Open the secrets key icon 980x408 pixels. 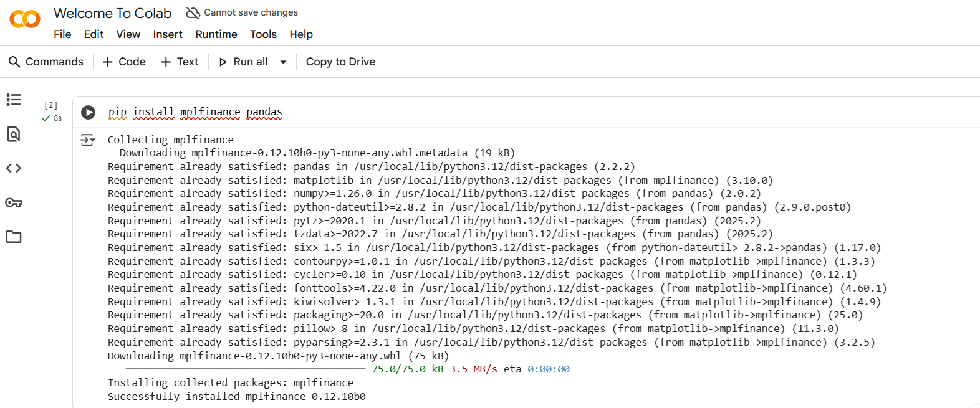click(x=14, y=202)
